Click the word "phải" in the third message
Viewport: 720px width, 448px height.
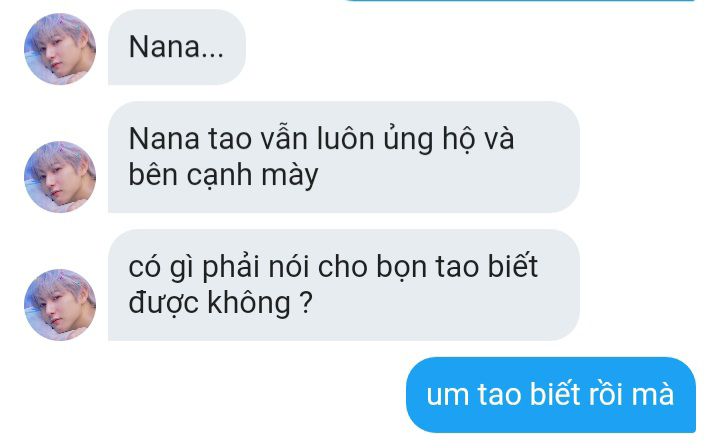(x=231, y=267)
